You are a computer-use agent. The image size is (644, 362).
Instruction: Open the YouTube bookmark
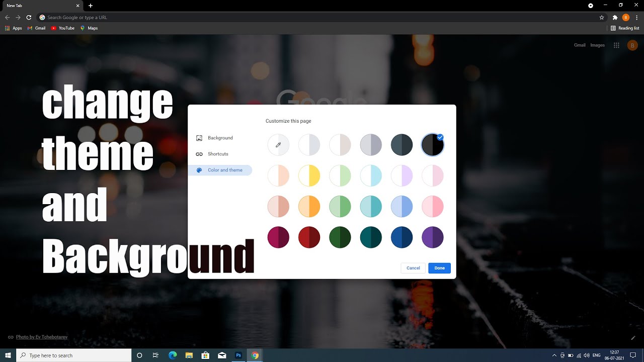coord(63,28)
